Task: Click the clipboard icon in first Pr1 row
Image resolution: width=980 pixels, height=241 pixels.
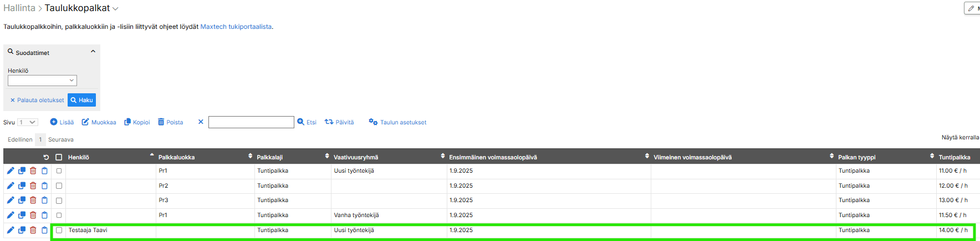Action: (x=45, y=171)
